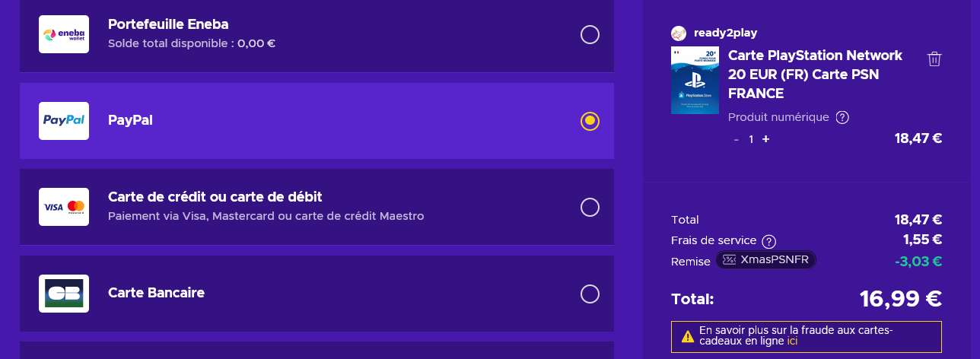This screenshot has height=359, width=980.
Task: Decrease quantity with the minus button
Action: (x=737, y=139)
